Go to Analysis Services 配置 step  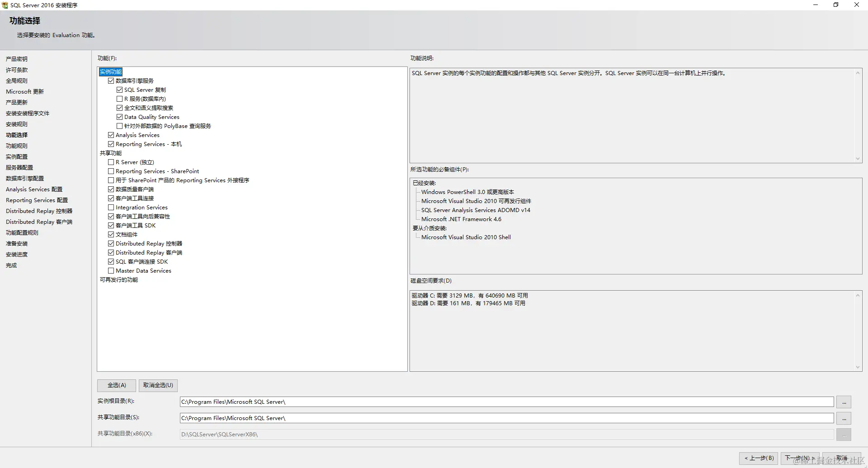(x=34, y=189)
